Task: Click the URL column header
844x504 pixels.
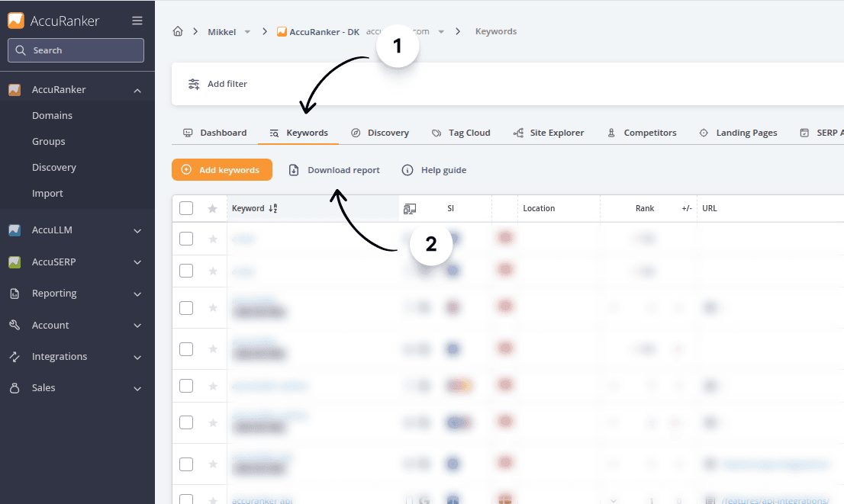Action: pyautogui.click(x=710, y=209)
